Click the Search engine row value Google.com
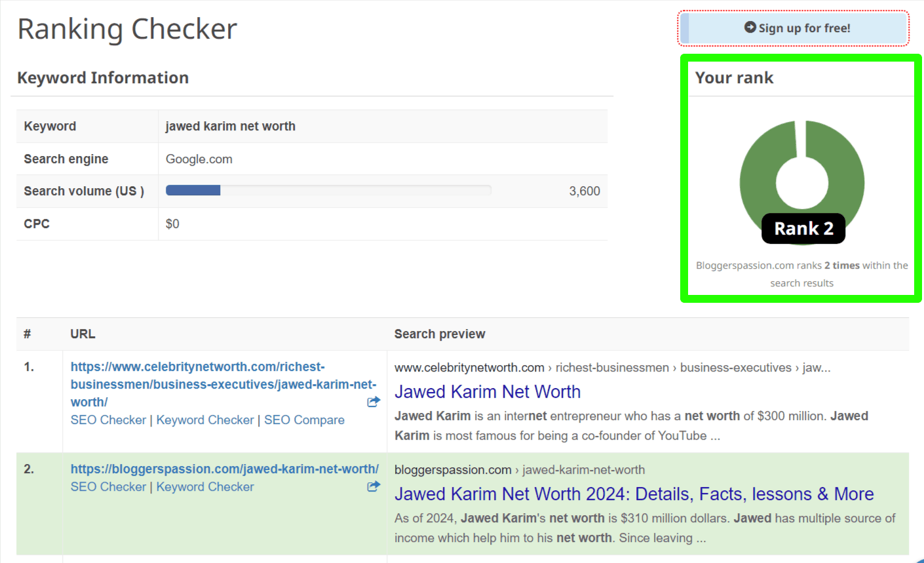Viewport: 924px width, 563px height. [199, 159]
